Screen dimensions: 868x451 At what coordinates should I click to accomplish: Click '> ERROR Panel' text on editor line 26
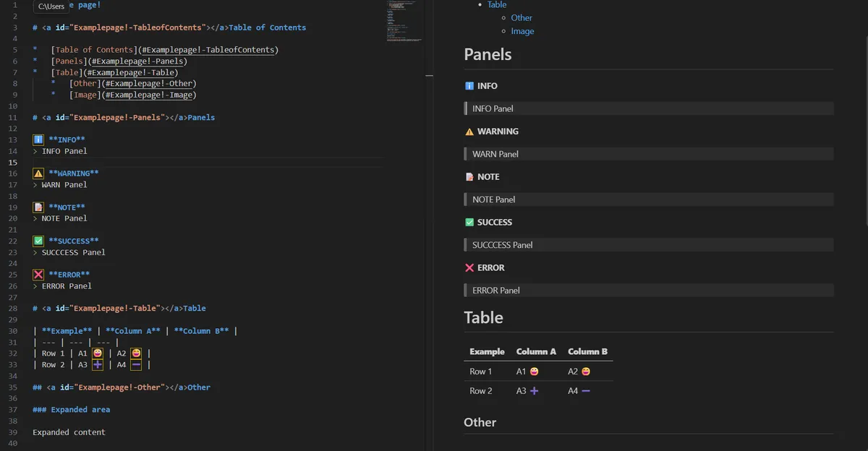pos(62,286)
